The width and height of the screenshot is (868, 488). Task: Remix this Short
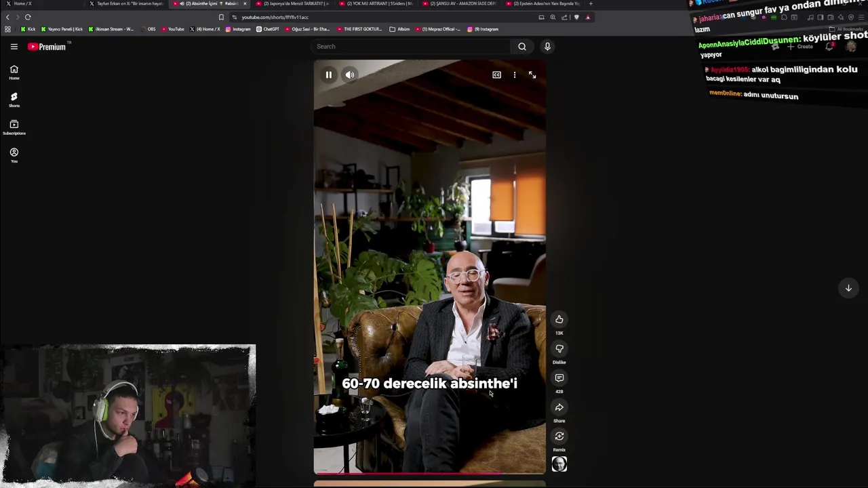click(559, 436)
